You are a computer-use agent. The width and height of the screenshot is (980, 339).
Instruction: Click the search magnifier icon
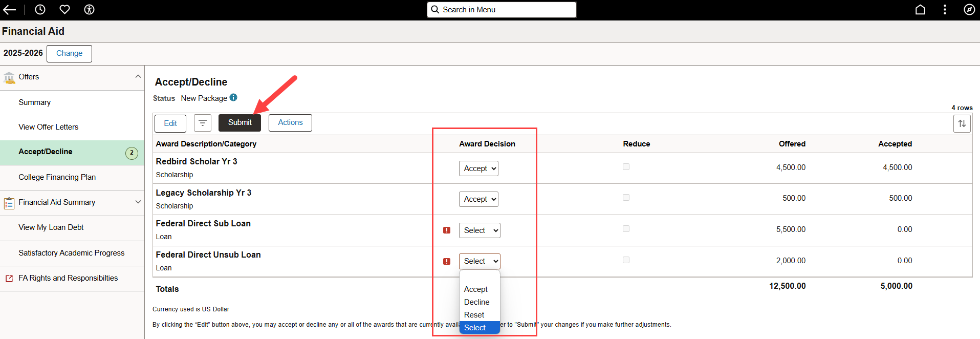click(435, 10)
